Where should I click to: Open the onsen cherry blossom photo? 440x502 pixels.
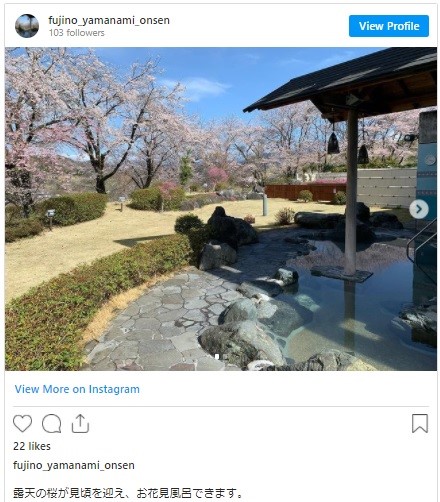[221, 209]
